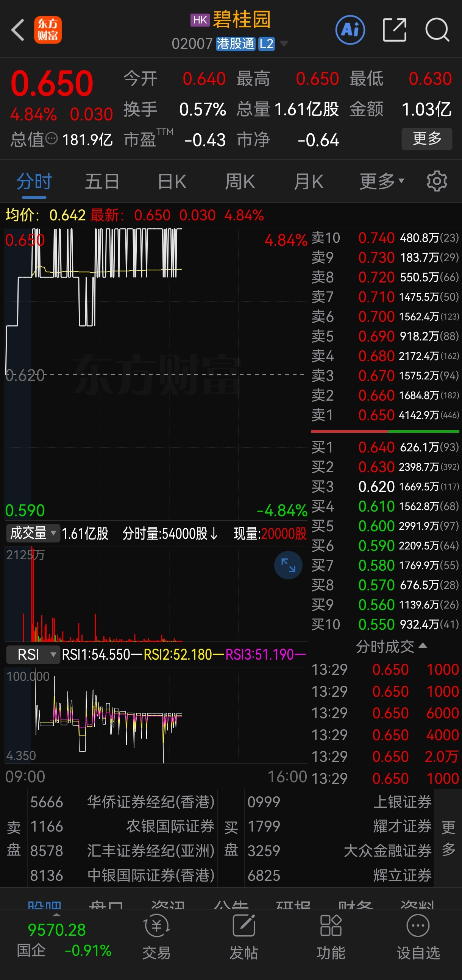
Task: Open 成交量 indicator dropdown
Action: click(x=33, y=533)
